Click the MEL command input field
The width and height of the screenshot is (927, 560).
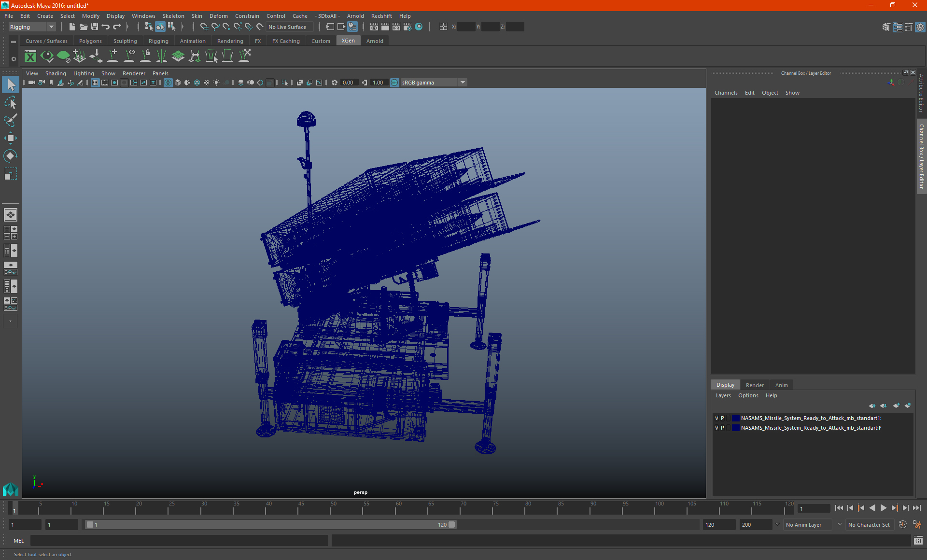click(x=179, y=541)
